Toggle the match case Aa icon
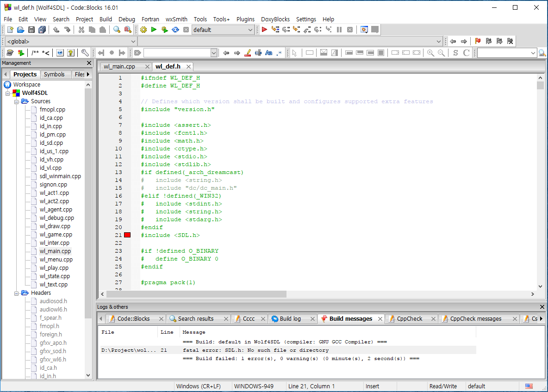Screen dimensions: 548x392 269,53
